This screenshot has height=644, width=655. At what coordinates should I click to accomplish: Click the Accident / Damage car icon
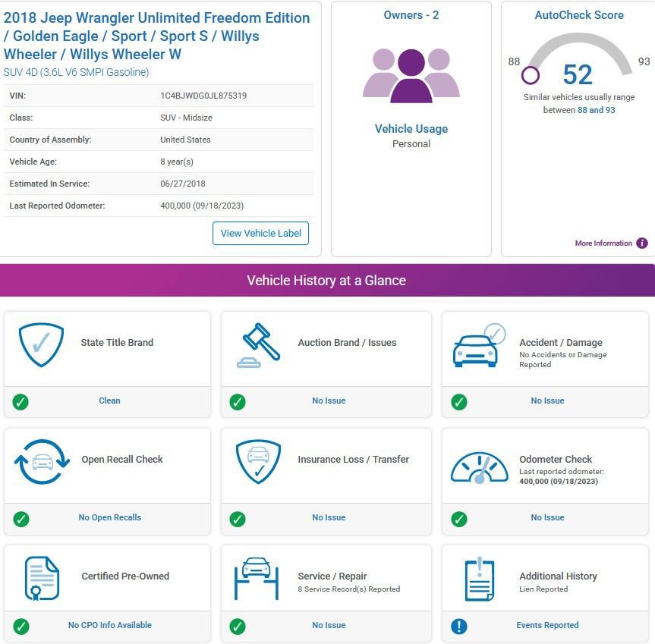(x=479, y=344)
